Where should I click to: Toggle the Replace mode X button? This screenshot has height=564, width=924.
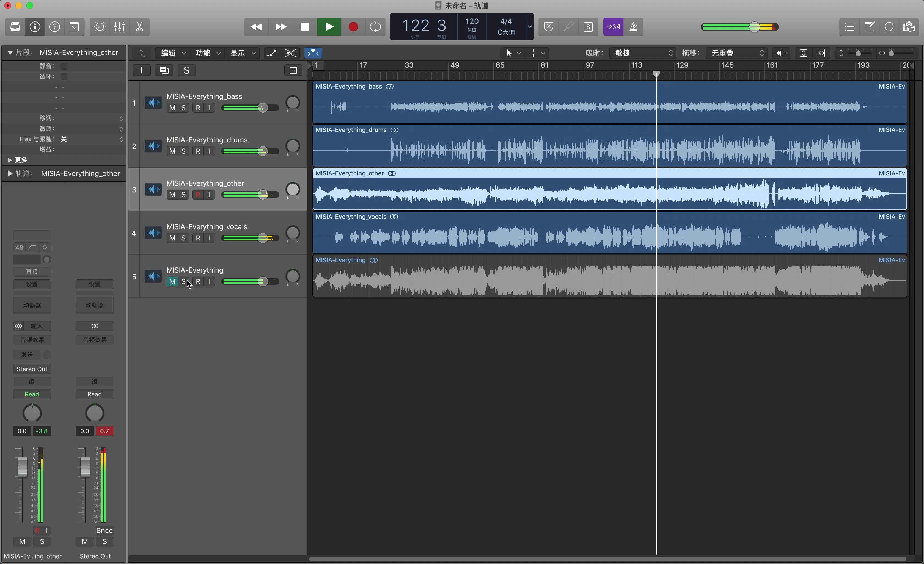tap(549, 27)
